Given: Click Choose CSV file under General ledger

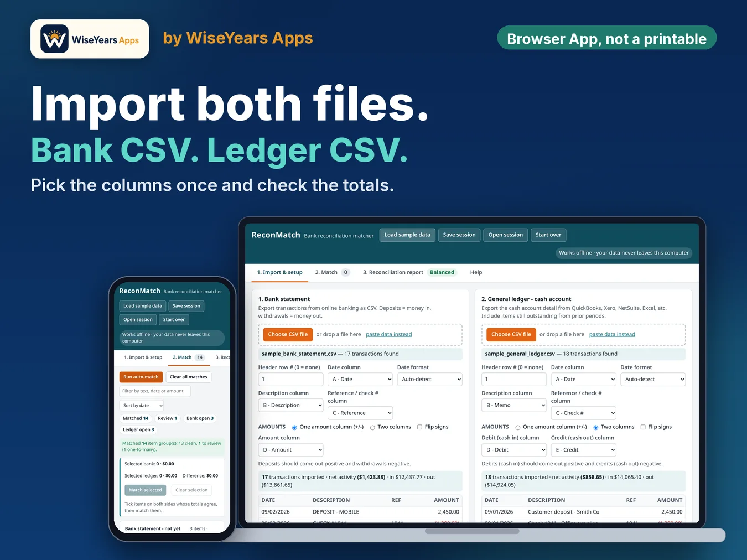Looking at the screenshot, I should click(x=511, y=334).
